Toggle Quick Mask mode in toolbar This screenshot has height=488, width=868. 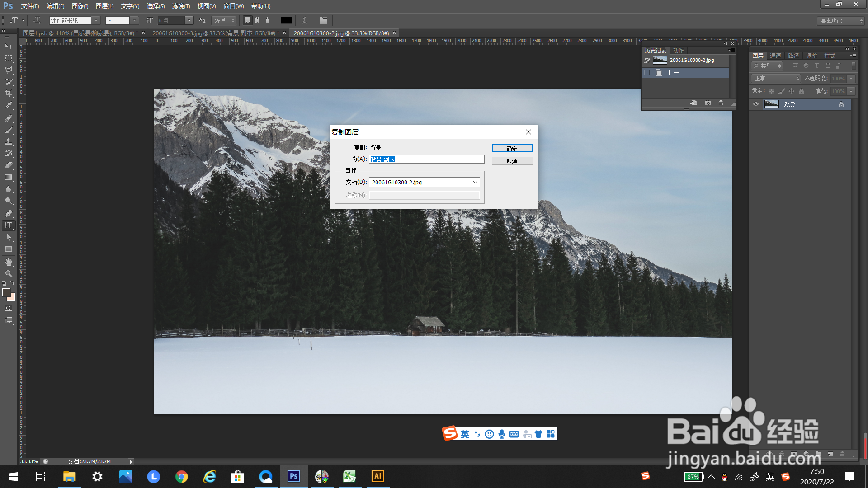tap(9, 308)
